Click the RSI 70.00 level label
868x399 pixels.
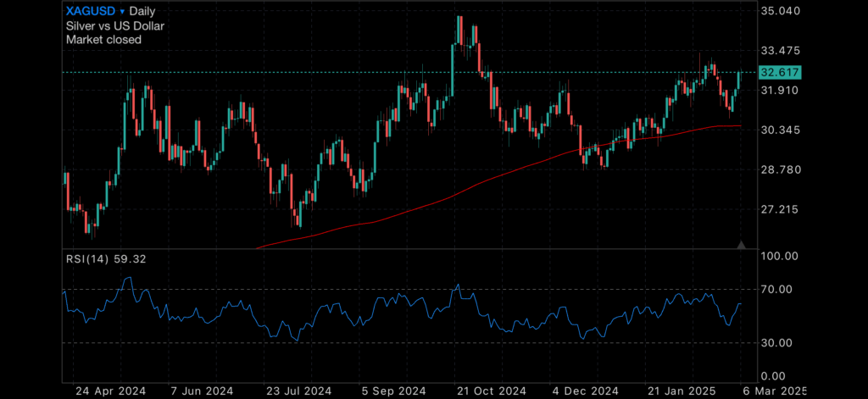pos(778,289)
